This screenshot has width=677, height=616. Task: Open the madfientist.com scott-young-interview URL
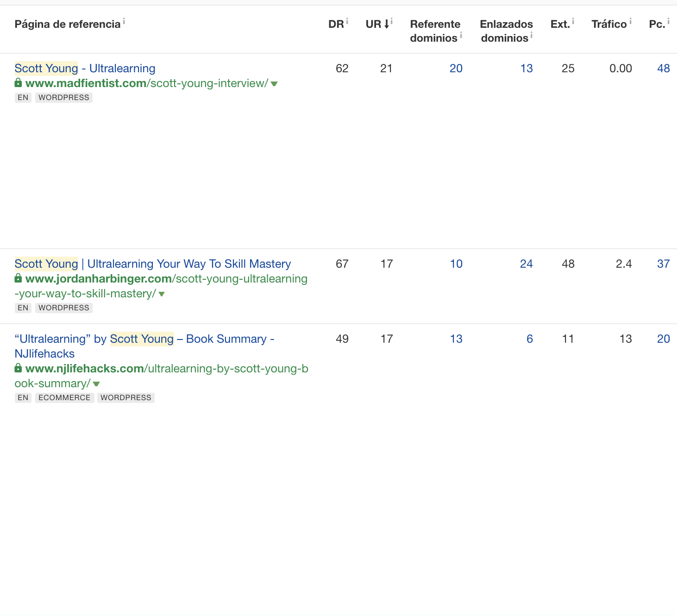coord(146,83)
